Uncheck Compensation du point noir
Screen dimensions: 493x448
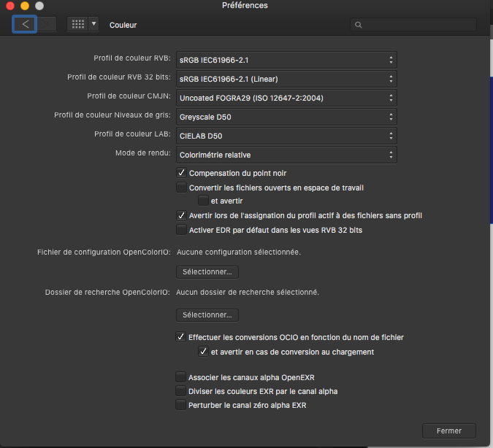point(181,172)
